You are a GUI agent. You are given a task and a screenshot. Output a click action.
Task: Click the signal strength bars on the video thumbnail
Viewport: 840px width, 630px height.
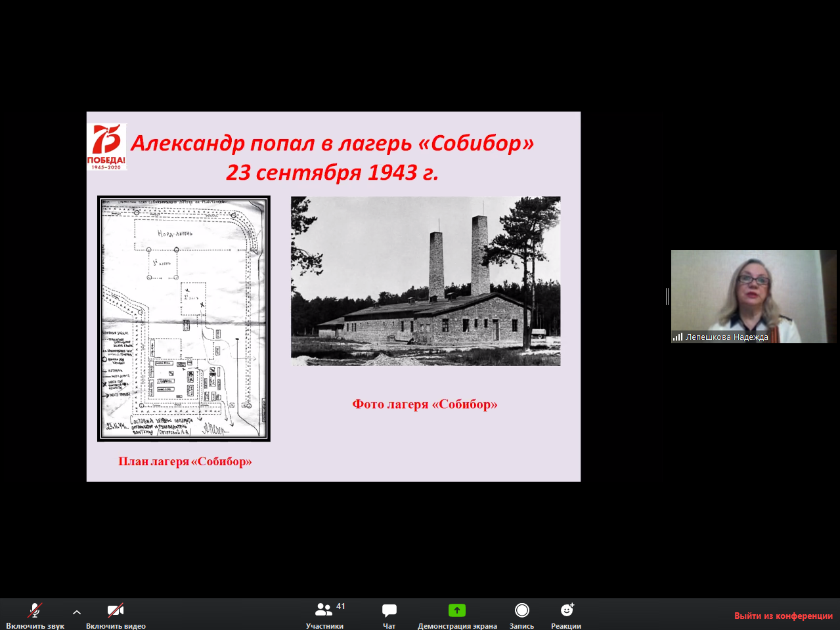[x=677, y=337]
